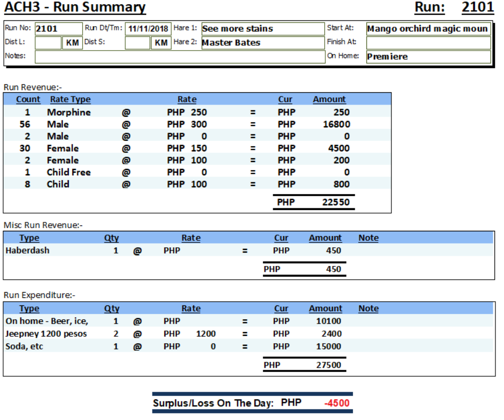Click the 'Jeepney 1200 pesos' expenditure entry
Screen dimensions: 504x420
(x=46, y=334)
